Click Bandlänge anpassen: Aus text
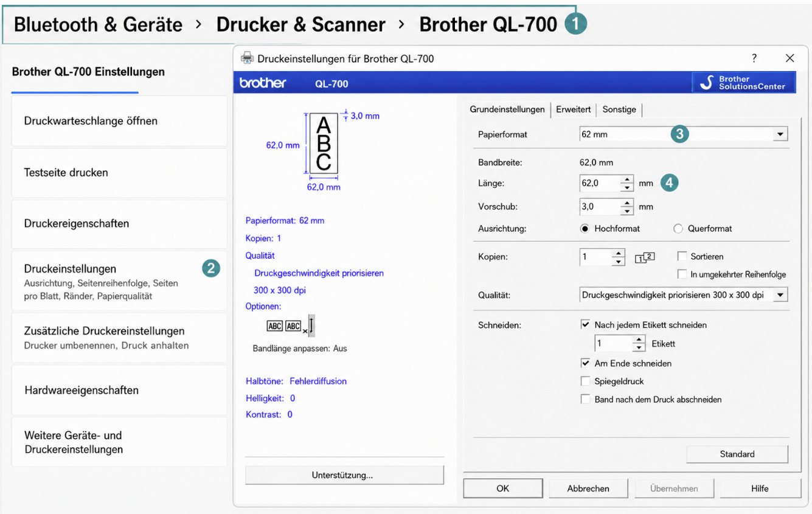Image resolution: width=812 pixels, height=514 pixels. tap(300, 349)
